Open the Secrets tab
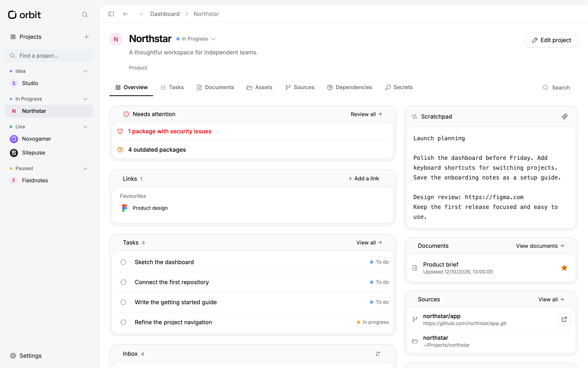Screen dimensions: 588x368 (399, 87)
